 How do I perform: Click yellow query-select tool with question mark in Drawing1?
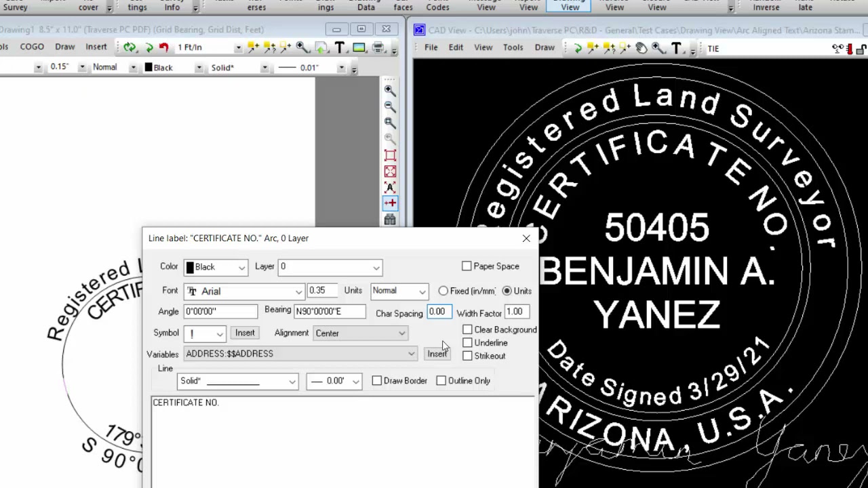[x=270, y=47]
